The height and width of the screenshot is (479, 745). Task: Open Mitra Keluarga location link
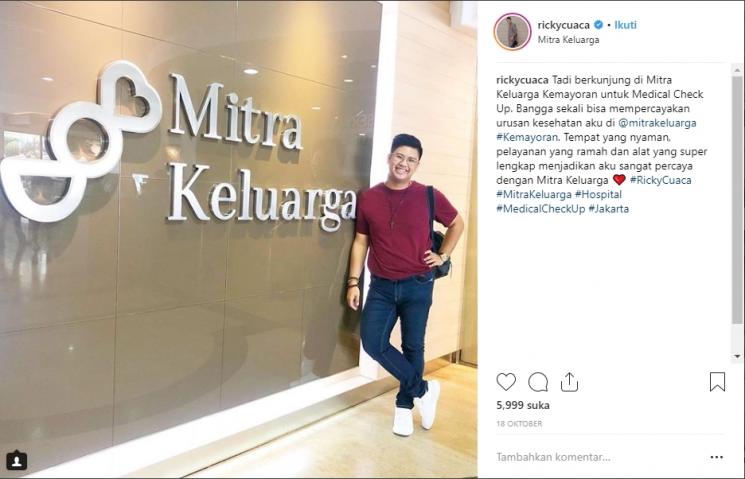pyautogui.click(x=568, y=40)
